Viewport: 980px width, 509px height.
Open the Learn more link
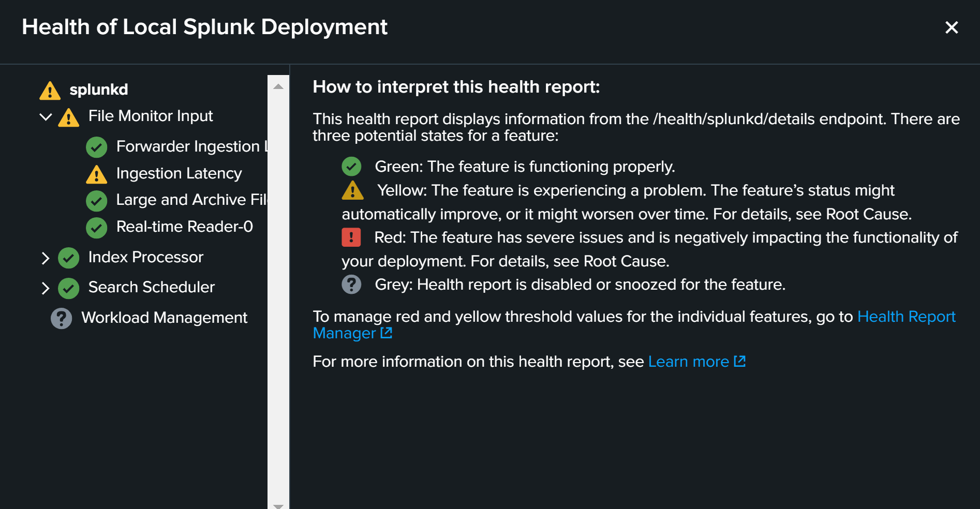tap(690, 362)
